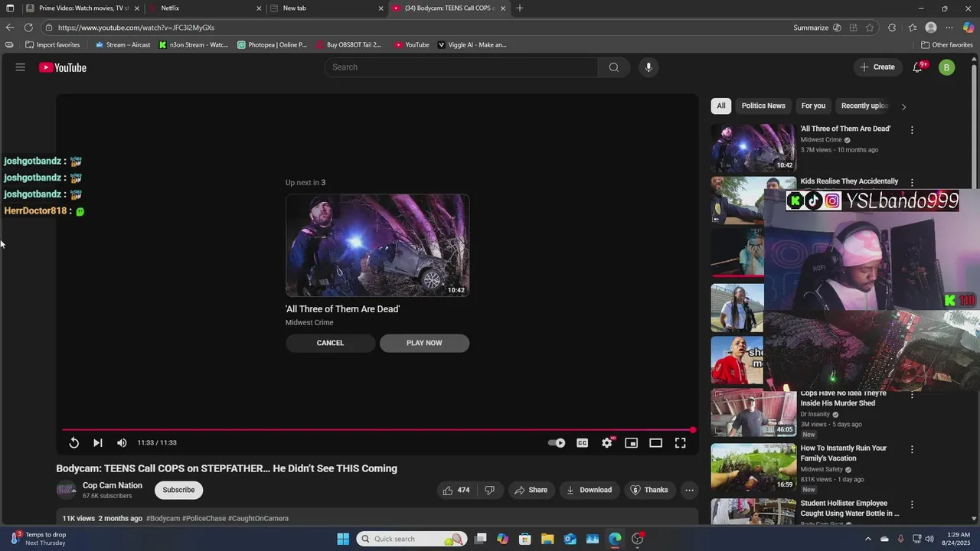
Task: Select the For you chip
Action: [813, 106]
